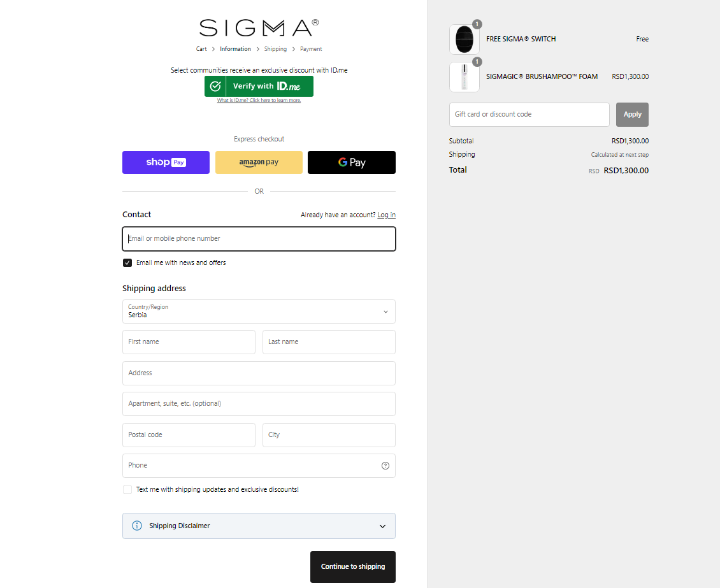Expand the Shipping Disclaimer section
Viewport: 720px width, 588px height.
click(382, 526)
